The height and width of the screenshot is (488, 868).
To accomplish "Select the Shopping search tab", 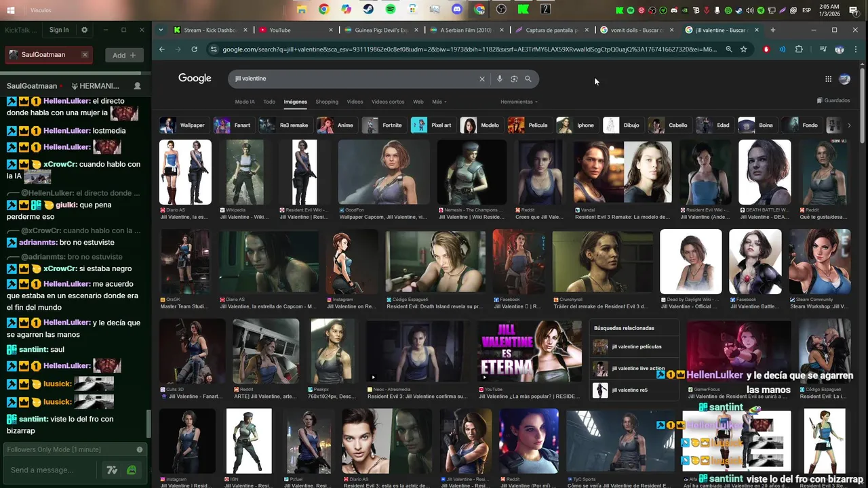I will click(327, 102).
